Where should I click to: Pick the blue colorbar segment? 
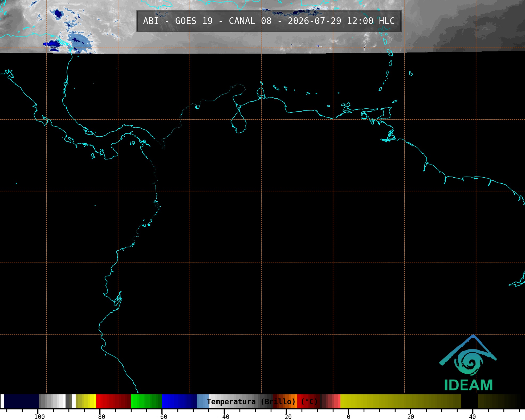pos(179,401)
